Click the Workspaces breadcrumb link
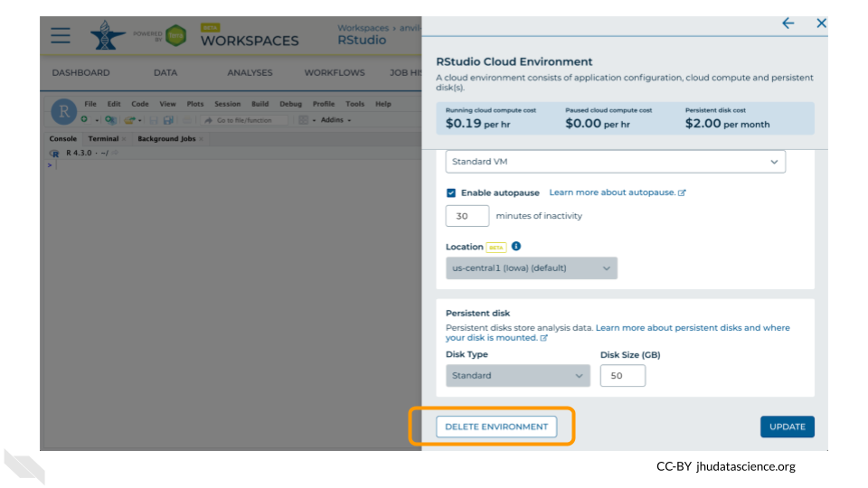This screenshot has width=868, height=488. (x=363, y=28)
